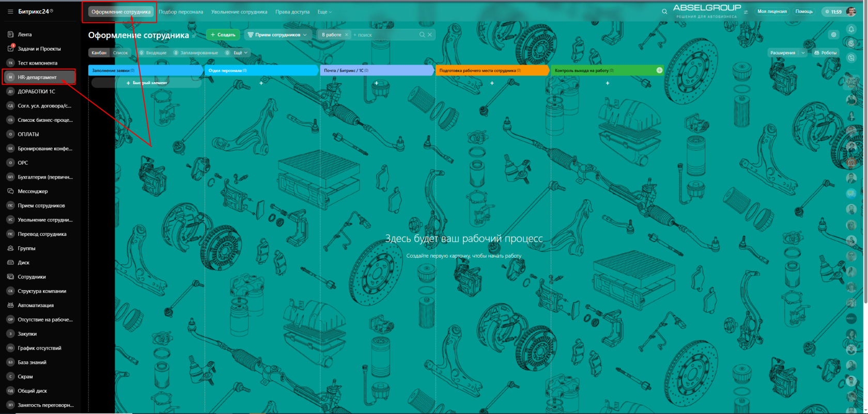
Task: Switch to Оформление сотрудника top tab
Action: [121, 12]
